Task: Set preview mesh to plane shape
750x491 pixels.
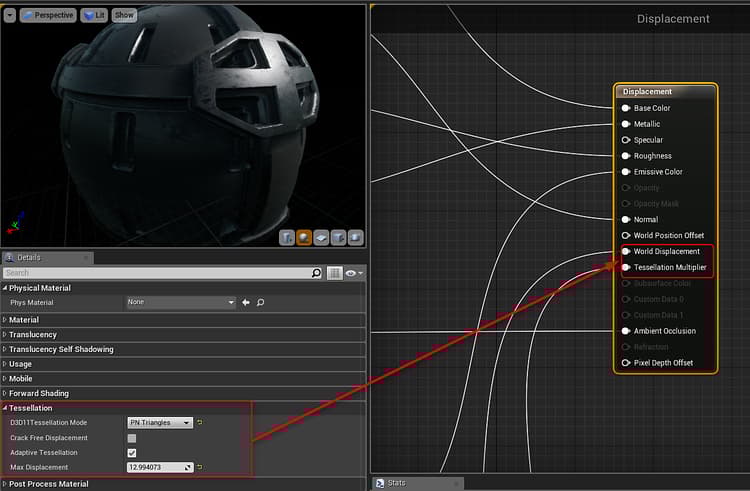Action: click(x=321, y=237)
